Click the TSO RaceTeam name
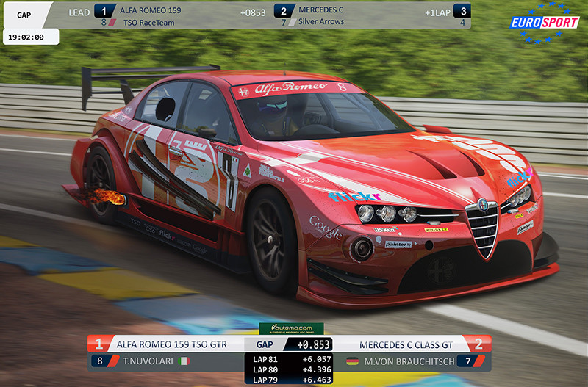588x387 pixels. click(149, 23)
